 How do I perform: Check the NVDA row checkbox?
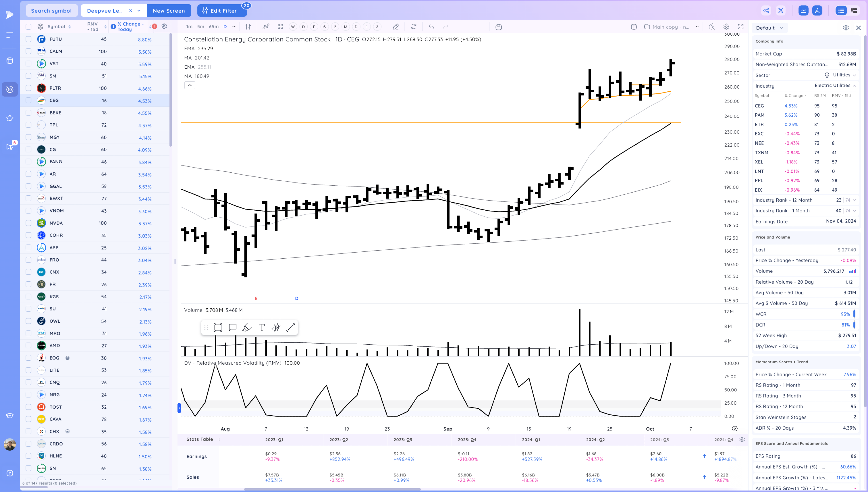click(x=28, y=223)
